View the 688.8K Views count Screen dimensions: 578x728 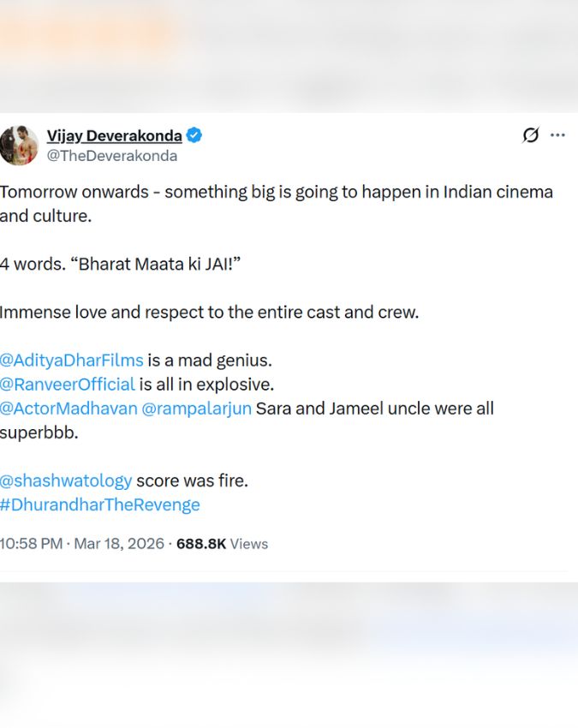[x=223, y=544]
